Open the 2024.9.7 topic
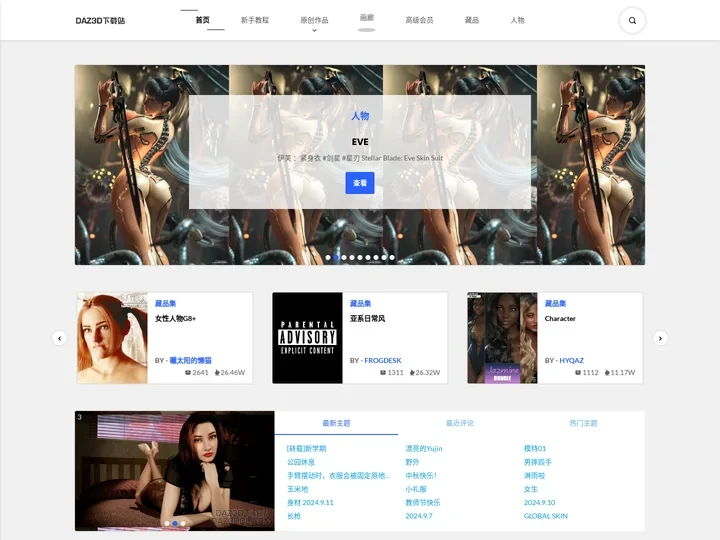 click(x=419, y=516)
